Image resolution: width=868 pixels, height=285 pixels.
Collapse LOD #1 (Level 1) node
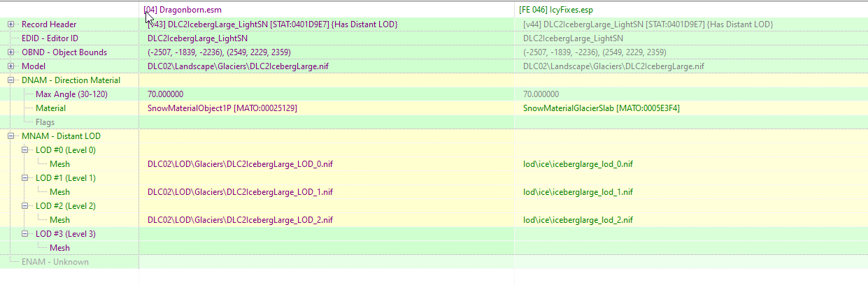(25, 178)
